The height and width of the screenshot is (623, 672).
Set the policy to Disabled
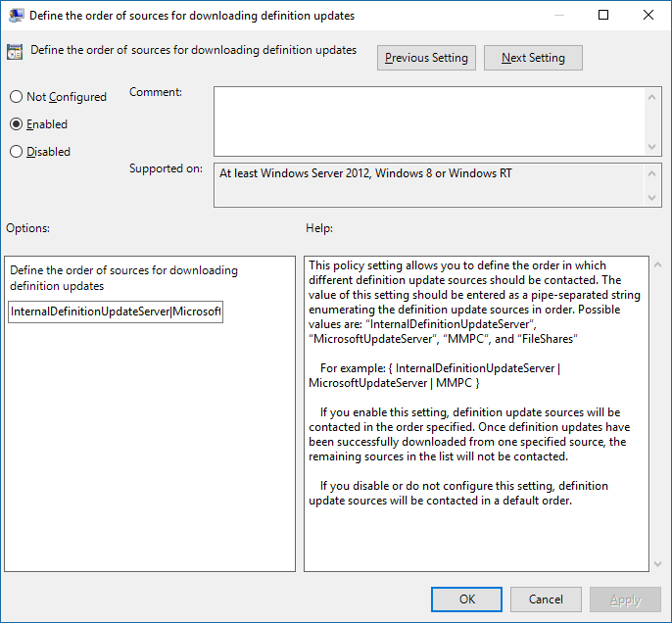coord(16,152)
